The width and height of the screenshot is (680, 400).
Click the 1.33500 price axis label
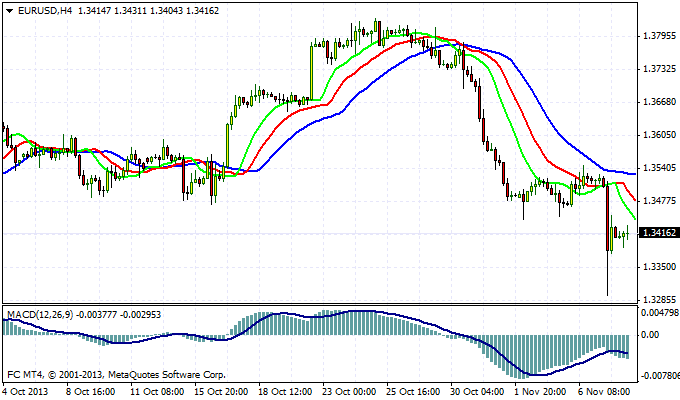click(x=658, y=267)
